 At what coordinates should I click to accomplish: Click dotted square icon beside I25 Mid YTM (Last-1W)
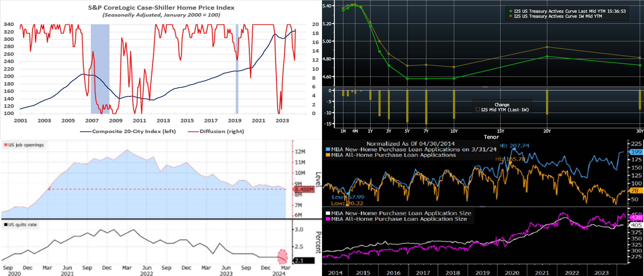[x=478, y=110]
